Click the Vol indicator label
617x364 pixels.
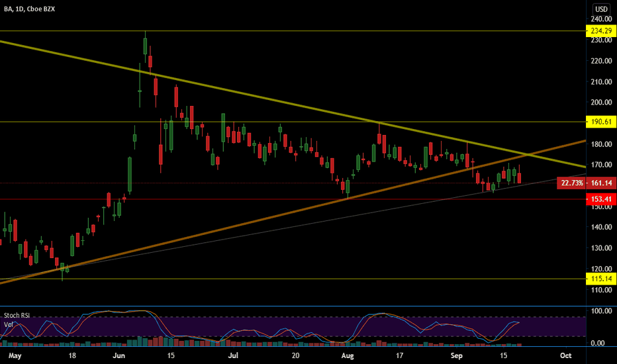tap(8, 325)
